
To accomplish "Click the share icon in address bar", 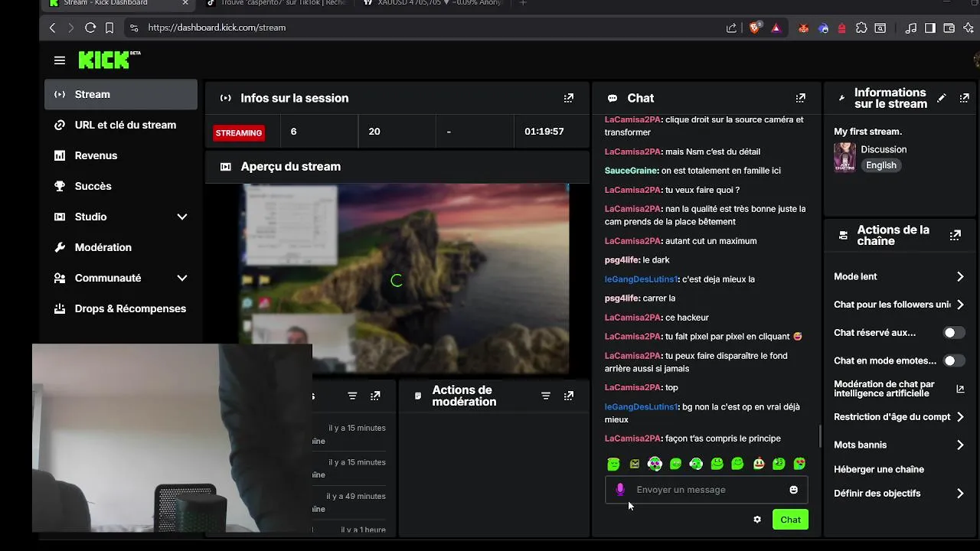I will click(x=731, y=28).
